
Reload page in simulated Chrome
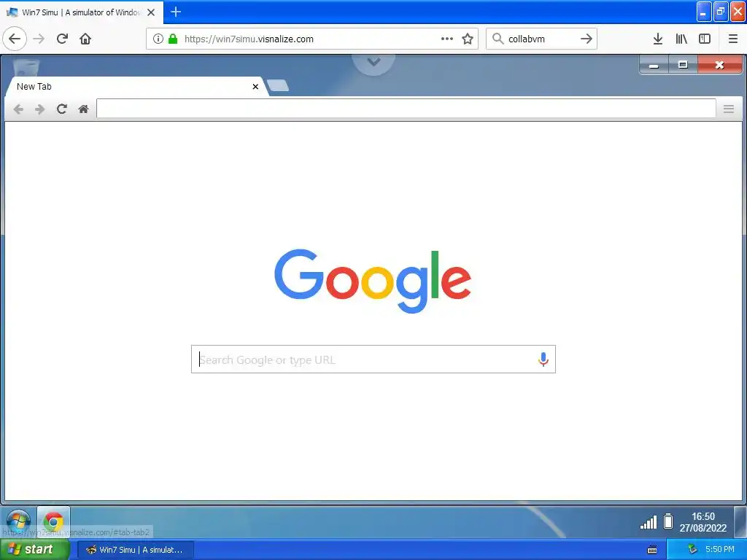point(61,109)
